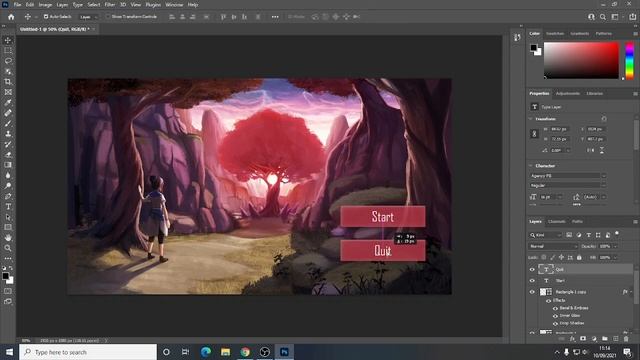
Task: Open the more align options ellipsis
Action: click(275, 17)
